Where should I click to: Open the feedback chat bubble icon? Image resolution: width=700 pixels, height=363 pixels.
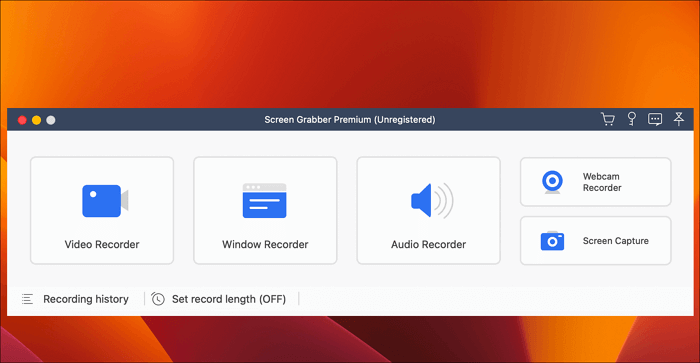(x=655, y=119)
